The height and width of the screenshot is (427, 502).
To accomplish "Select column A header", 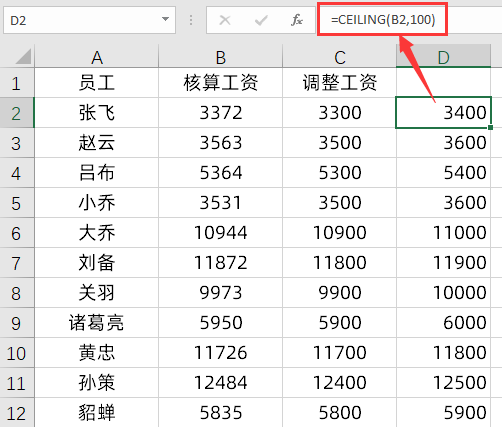I will (97, 57).
